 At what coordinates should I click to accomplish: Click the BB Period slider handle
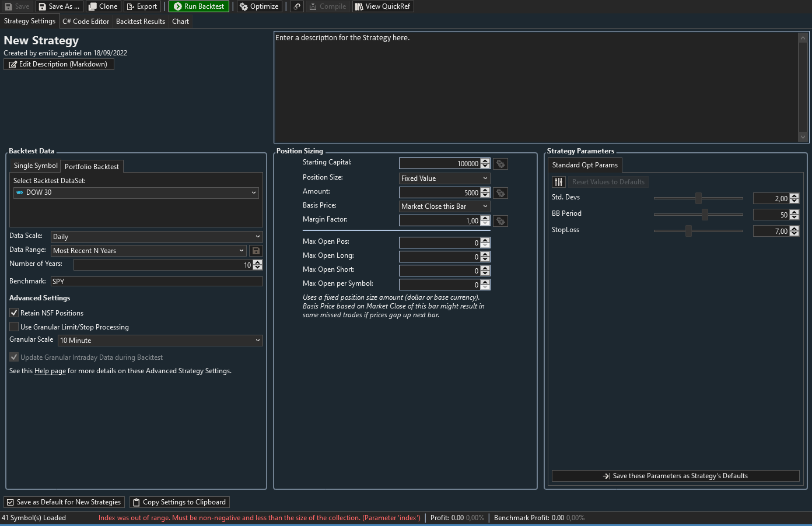pyautogui.click(x=705, y=215)
